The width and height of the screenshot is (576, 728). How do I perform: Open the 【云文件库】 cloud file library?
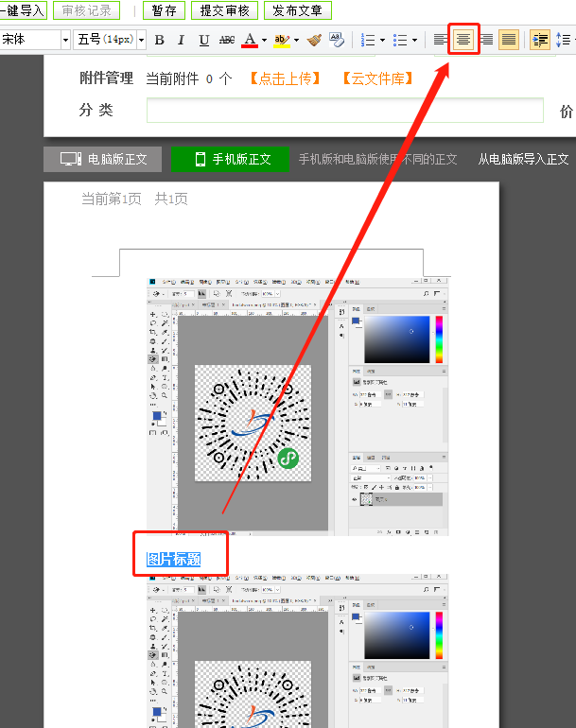[378, 78]
